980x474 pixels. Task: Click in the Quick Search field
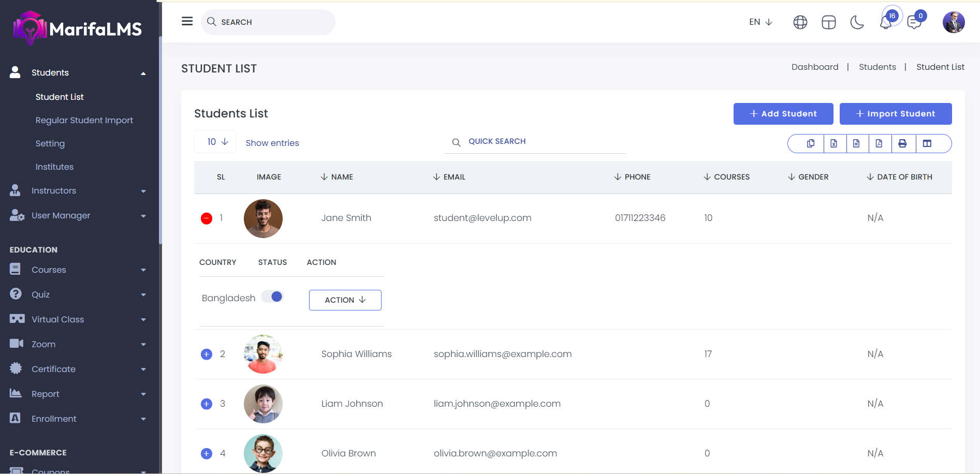coord(538,141)
